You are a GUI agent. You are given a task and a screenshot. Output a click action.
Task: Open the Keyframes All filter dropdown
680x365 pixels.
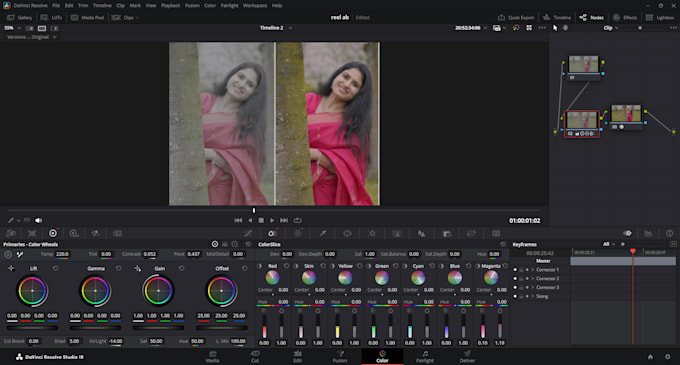pyautogui.click(x=609, y=244)
